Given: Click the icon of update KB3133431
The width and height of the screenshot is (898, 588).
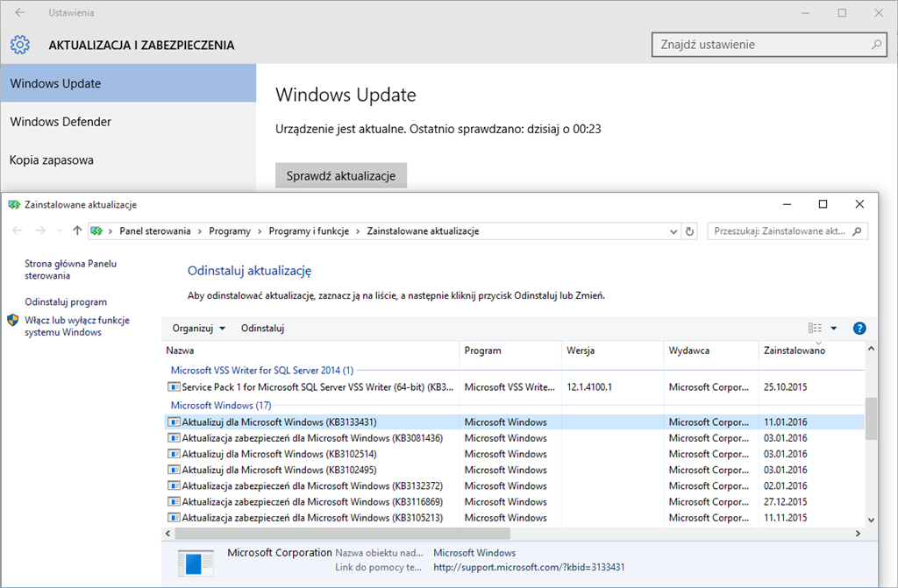Looking at the screenshot, I should 174,422.
